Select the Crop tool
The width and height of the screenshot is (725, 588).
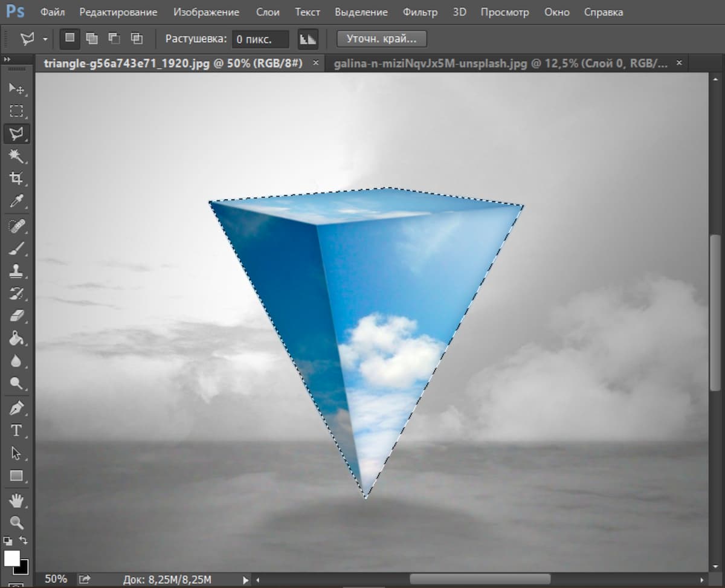16,178
